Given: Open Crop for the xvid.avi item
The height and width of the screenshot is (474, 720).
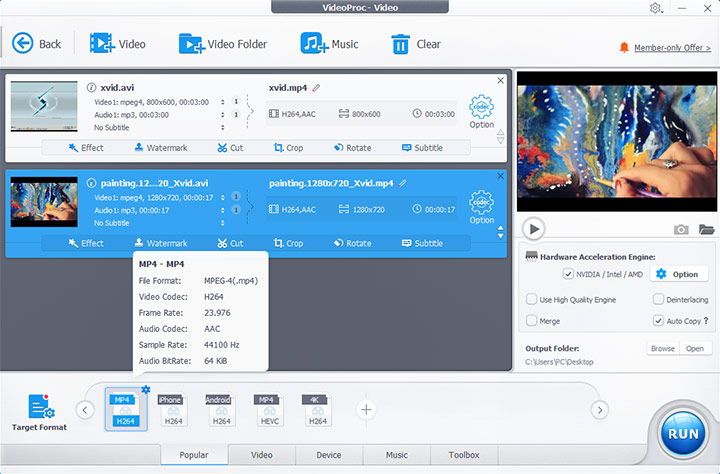Looking at the screenshot, I should [x=288, y=148].
